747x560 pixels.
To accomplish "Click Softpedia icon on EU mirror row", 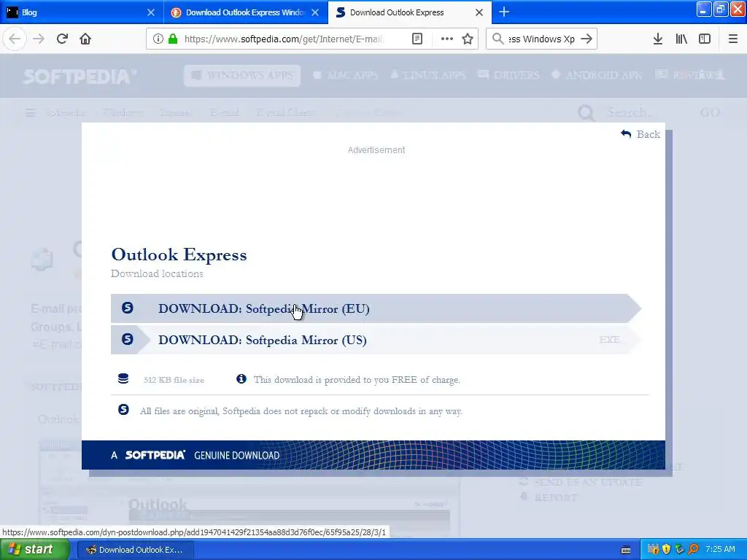I will pyautogui.click(x=127, y=308).
